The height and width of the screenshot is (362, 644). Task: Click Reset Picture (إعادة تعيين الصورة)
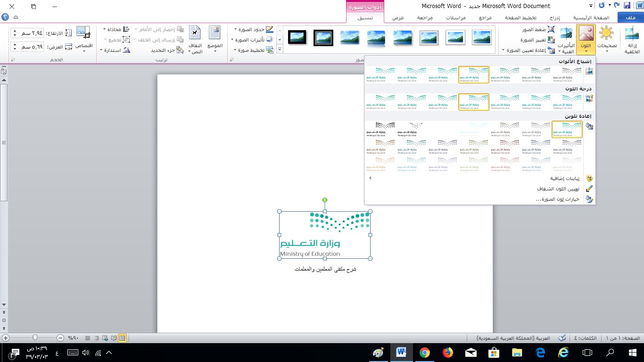click(x=528, y=50)
